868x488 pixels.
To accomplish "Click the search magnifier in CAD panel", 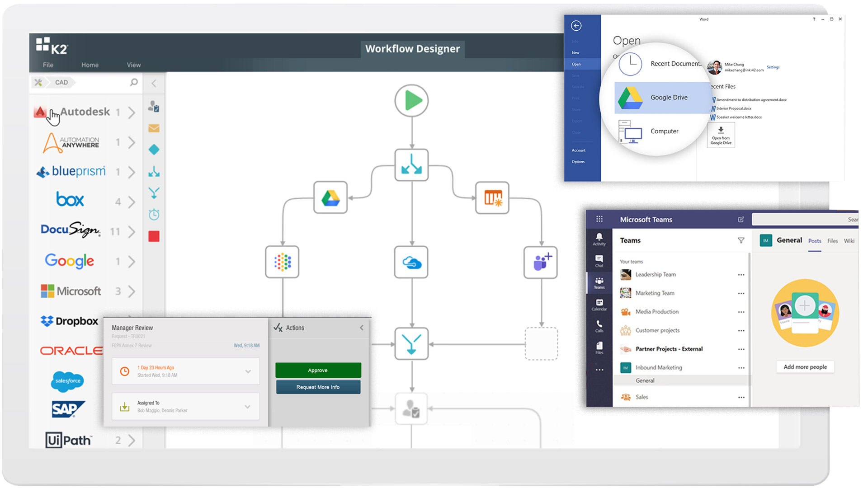I will [134, 82].
